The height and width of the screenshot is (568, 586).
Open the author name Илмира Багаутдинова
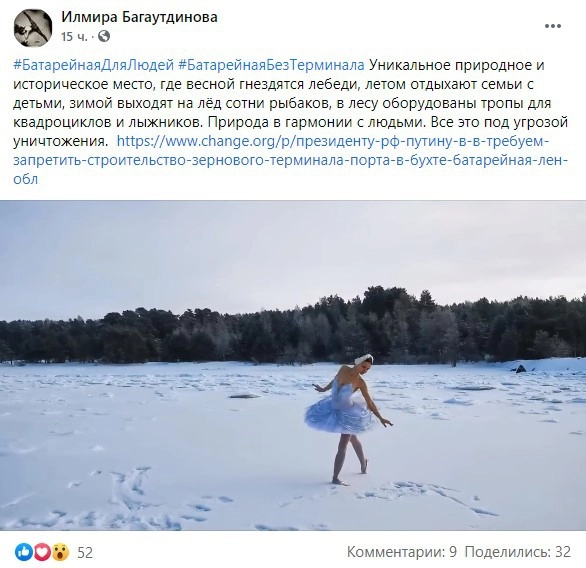click(139, 17)
